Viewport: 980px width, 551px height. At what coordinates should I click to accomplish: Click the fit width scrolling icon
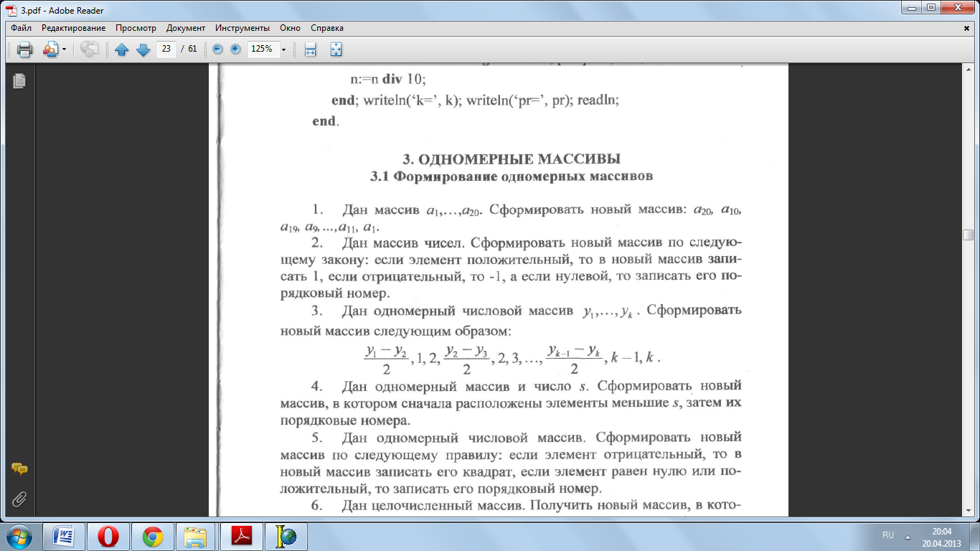click(311, 50)
